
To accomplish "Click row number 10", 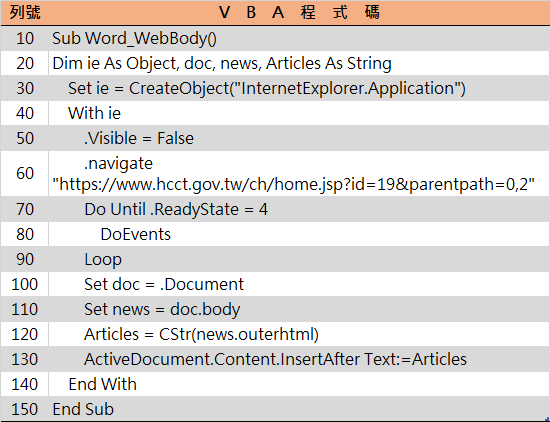I will [x=25, y=38].
